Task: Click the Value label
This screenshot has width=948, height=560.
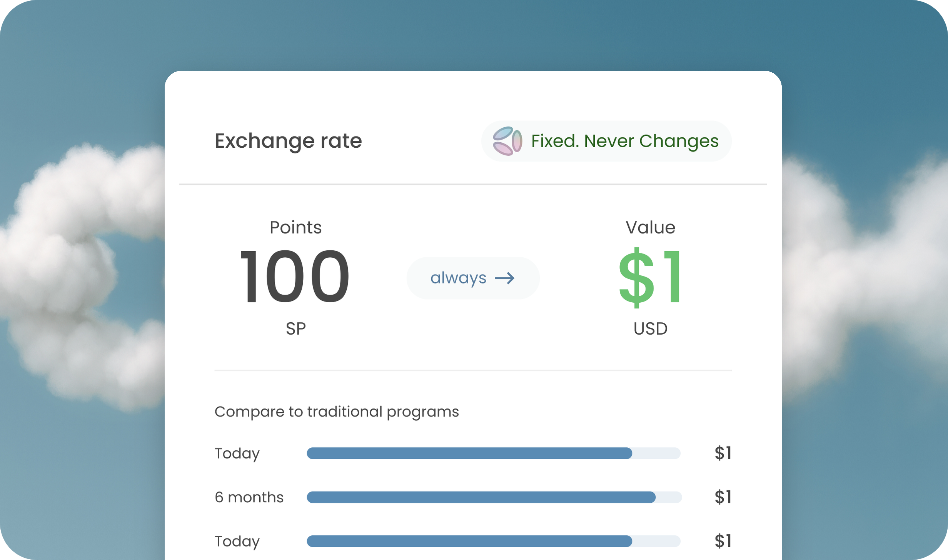Action: click(650, 227)
